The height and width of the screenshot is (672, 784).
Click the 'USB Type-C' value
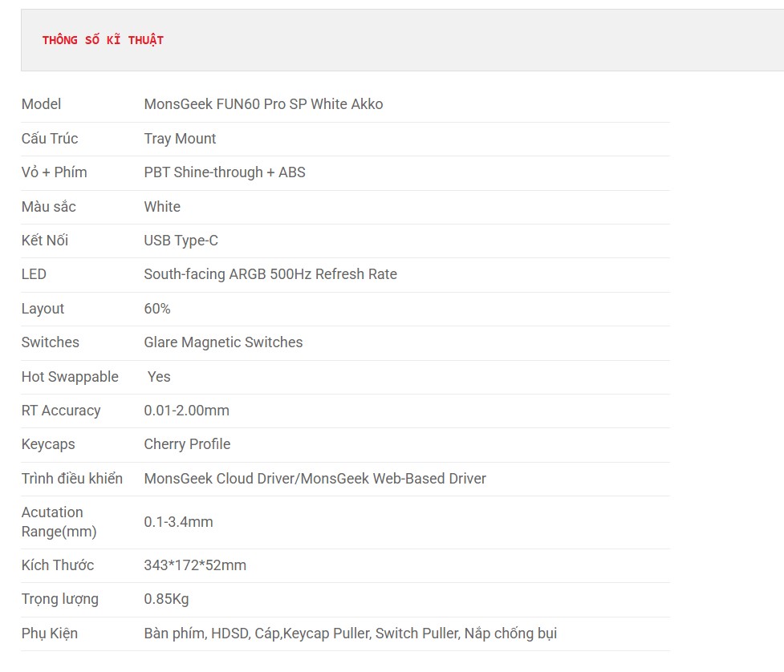tap(181, 241)
